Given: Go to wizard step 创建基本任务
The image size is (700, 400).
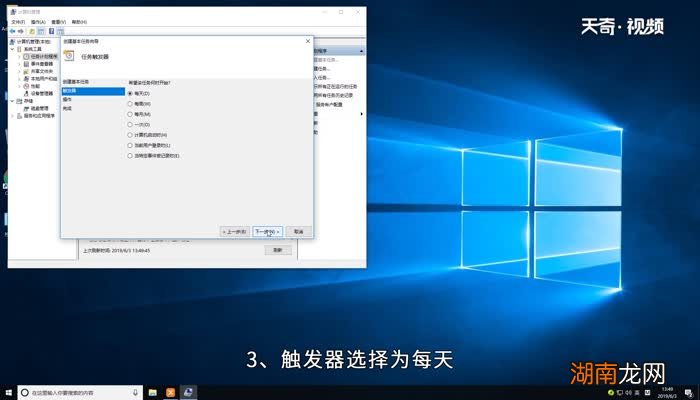Looking at the screenshot, I should [x=76, y=82].
